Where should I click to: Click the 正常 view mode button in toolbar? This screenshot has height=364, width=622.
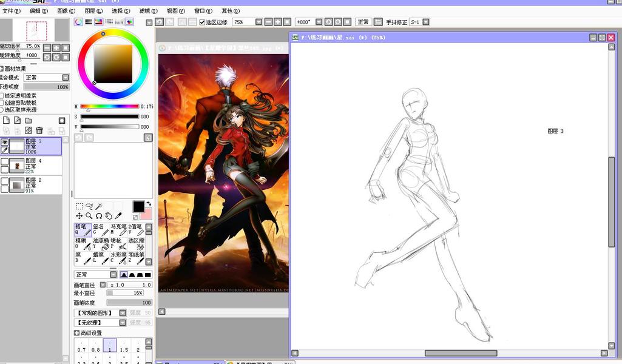click(x=363, y=22)
